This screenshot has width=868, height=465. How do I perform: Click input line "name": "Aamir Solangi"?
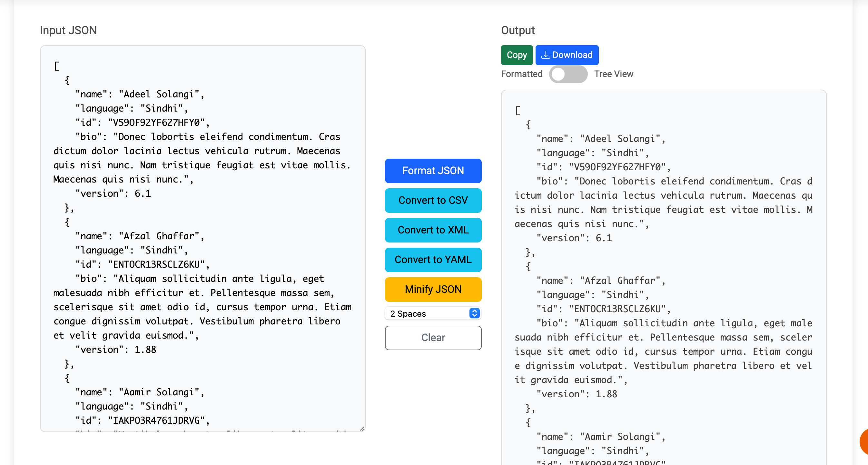click(140, 392)
